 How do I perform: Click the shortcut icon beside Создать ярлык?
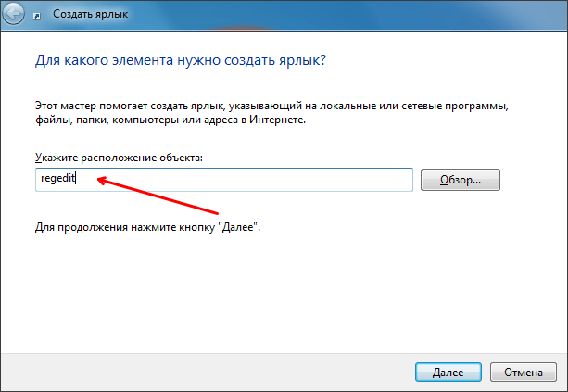coord(36,16)
